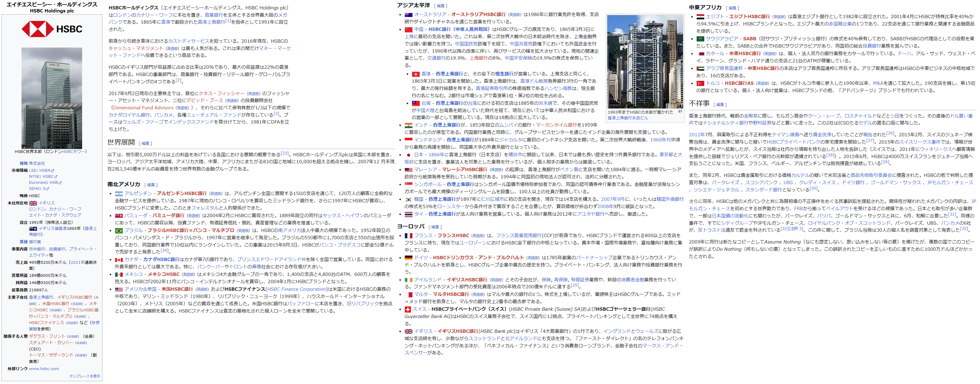The width and height of the screenshot is (980, 384).
Task: Open the Euronext: HSB external link
Action: [x=45, y=183]
